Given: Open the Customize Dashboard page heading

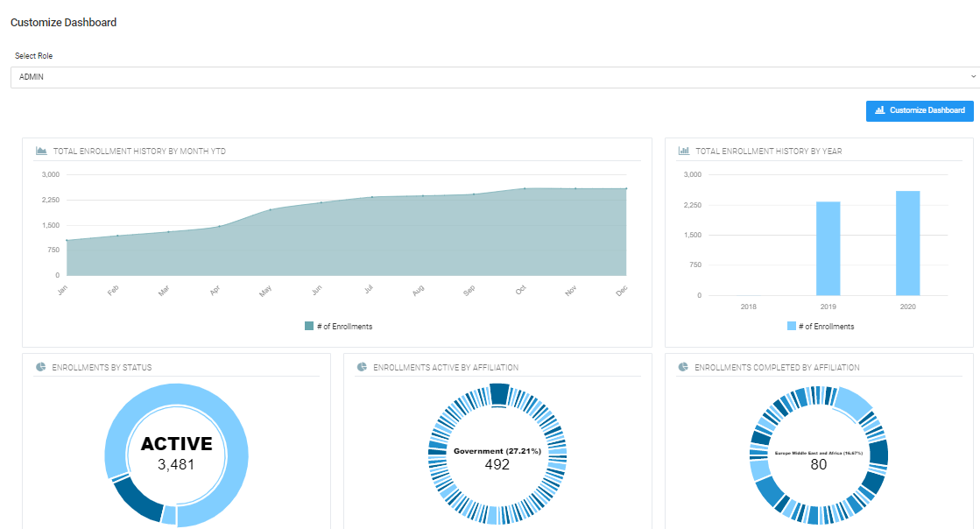Looking at the screenshot, I should pos(61,22).
